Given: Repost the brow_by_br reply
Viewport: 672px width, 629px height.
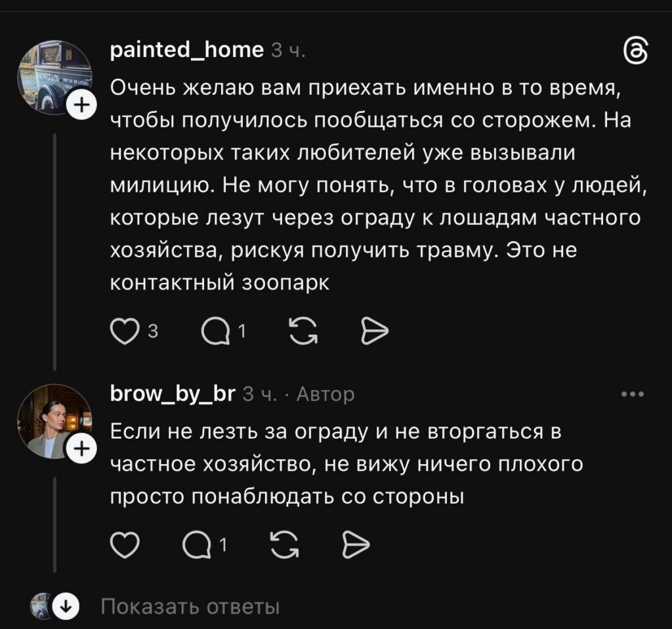Looking at the screenshot, I should click(283, 544).
